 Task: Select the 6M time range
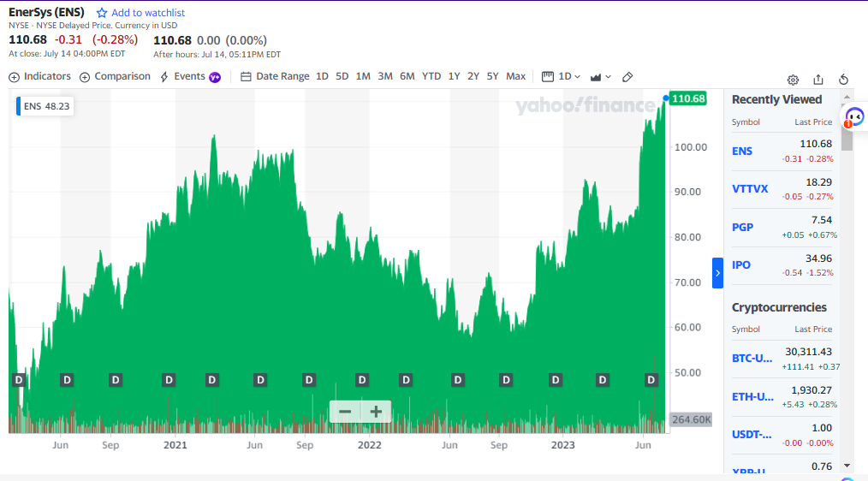407,76
